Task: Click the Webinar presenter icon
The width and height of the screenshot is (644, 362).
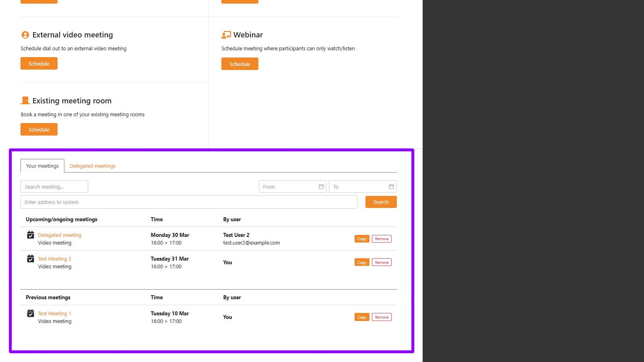Action: click(226, 35)
